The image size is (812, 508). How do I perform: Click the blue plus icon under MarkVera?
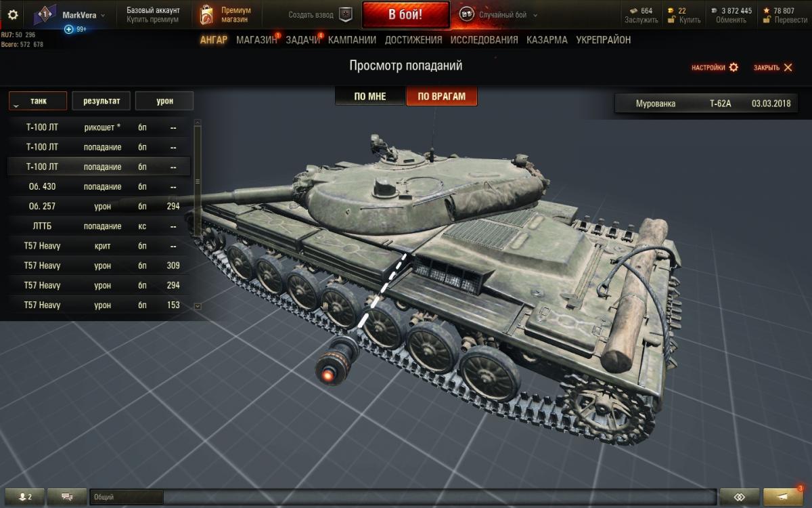tap(69, 30)
